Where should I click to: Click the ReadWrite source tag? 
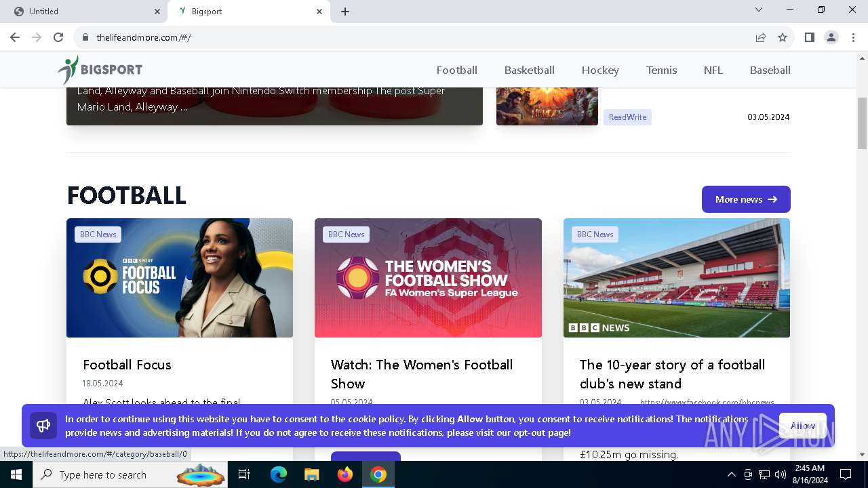(627, 117)
